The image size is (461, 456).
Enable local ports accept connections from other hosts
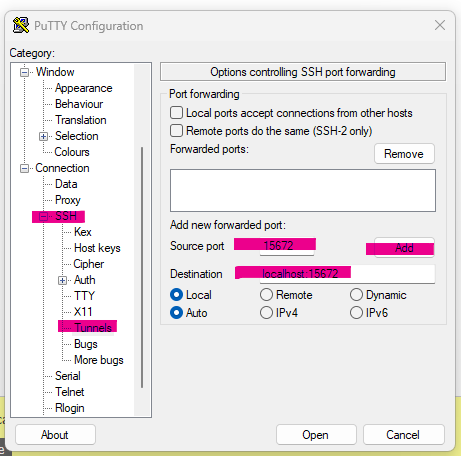click(176, 113)
